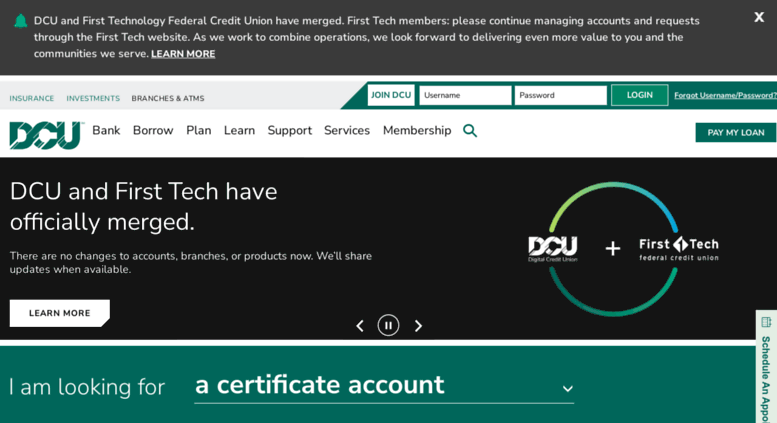The width and height of the screenshot is (777, 423).
Task: Focus the Password input field
Action: [x=560, y=95]
